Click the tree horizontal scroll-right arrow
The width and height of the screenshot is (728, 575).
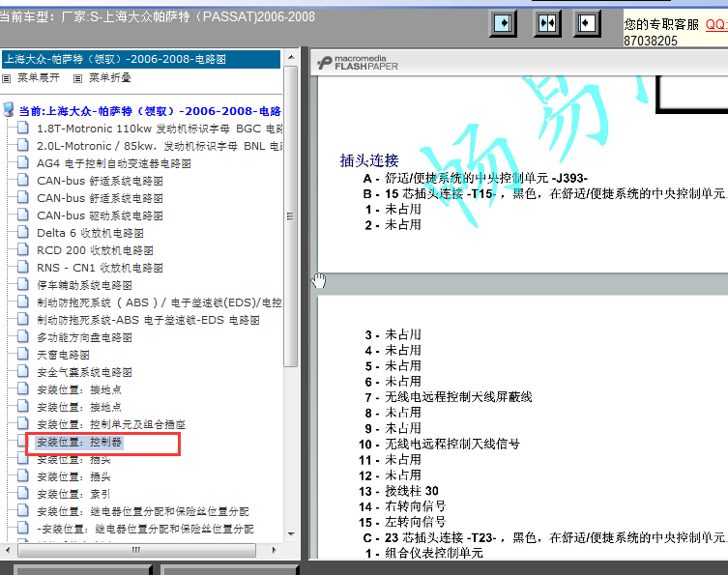tap(274, 550)
